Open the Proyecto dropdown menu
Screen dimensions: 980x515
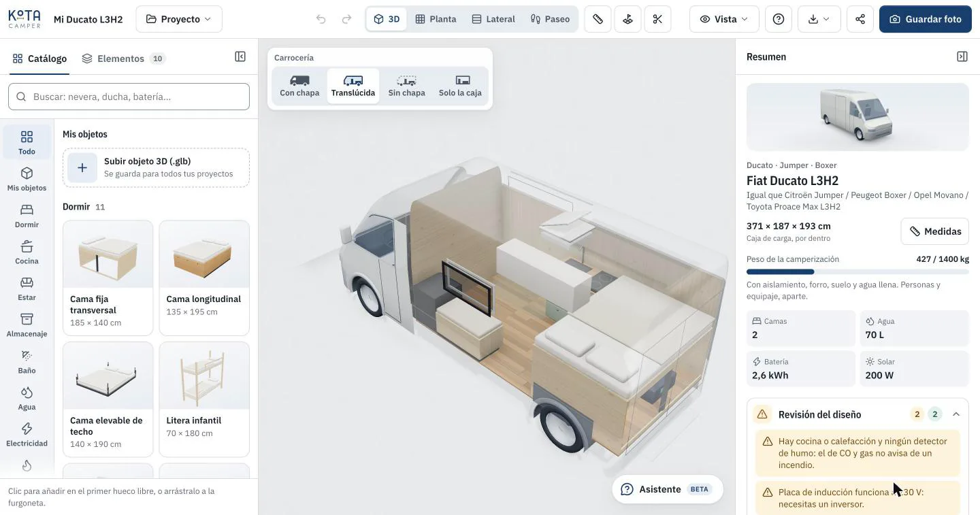(179, 19)
